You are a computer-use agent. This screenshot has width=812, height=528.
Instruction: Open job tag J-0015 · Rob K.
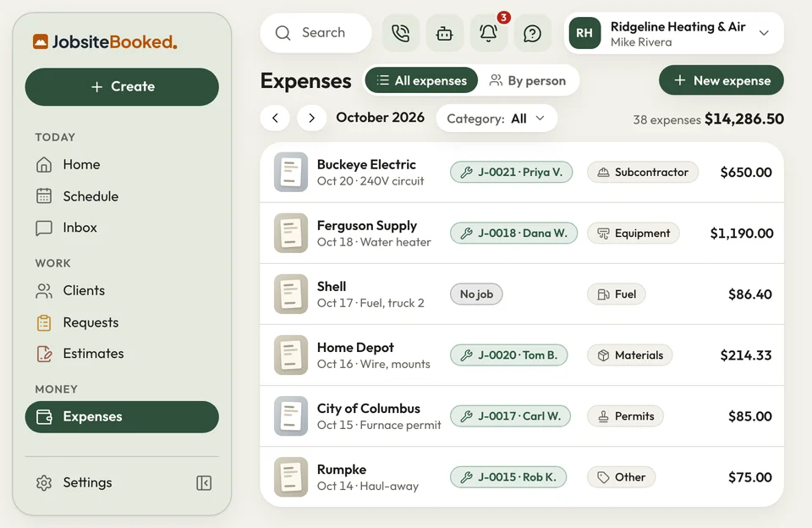pyautogui.click(x=508, y=476)
